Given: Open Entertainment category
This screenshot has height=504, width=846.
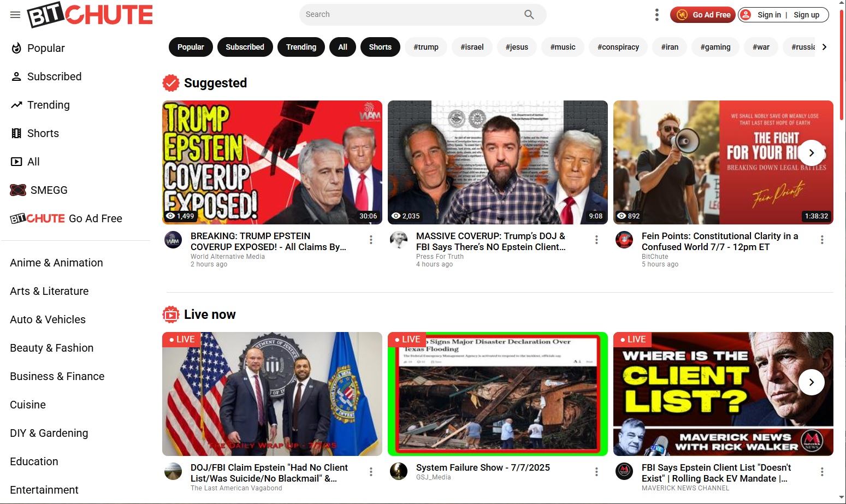Looking at the screenshot, I should tap(44, 490).
